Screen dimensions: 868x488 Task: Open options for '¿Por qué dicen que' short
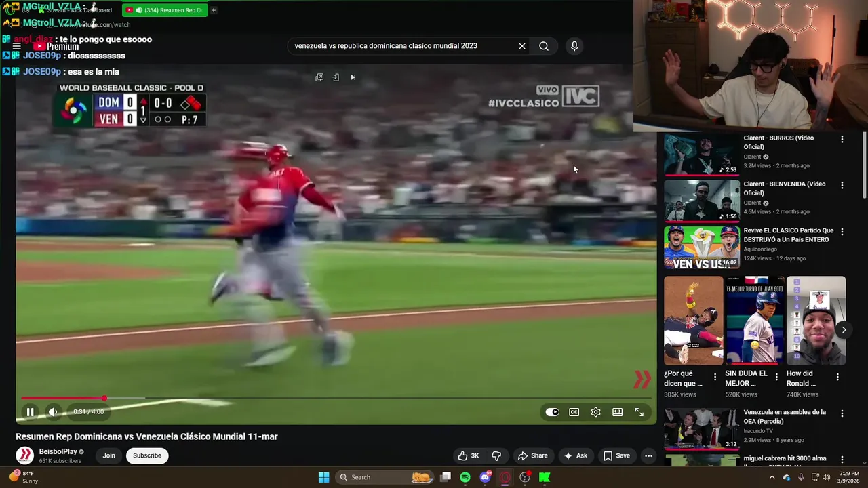coord(715,377)
